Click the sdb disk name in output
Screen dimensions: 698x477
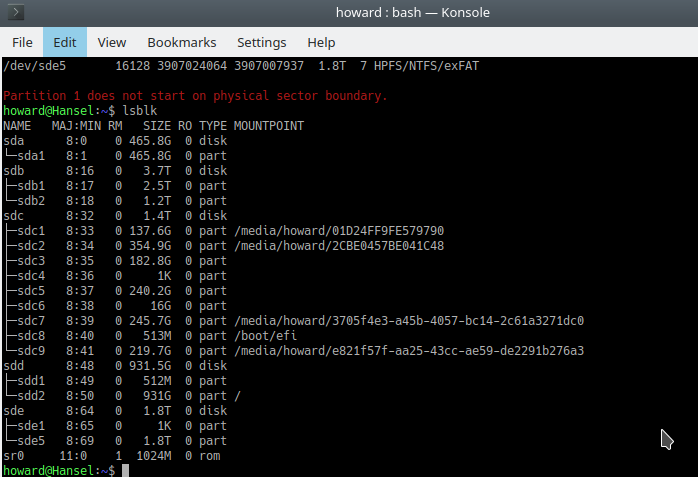click(13, 171)
